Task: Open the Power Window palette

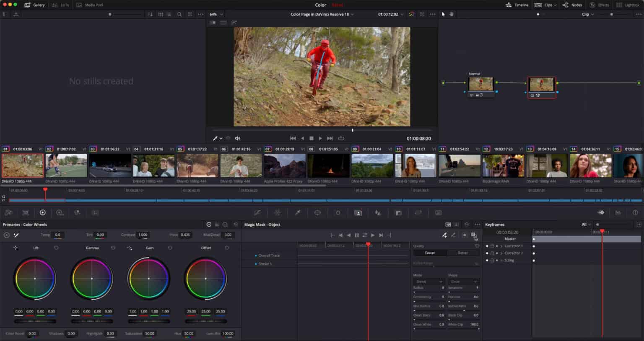Action: (x=317, y=213)
